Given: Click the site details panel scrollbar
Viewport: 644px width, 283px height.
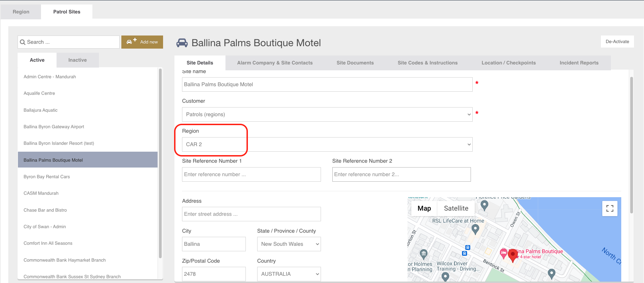Looking at the screenshot, I should (632, 145).
